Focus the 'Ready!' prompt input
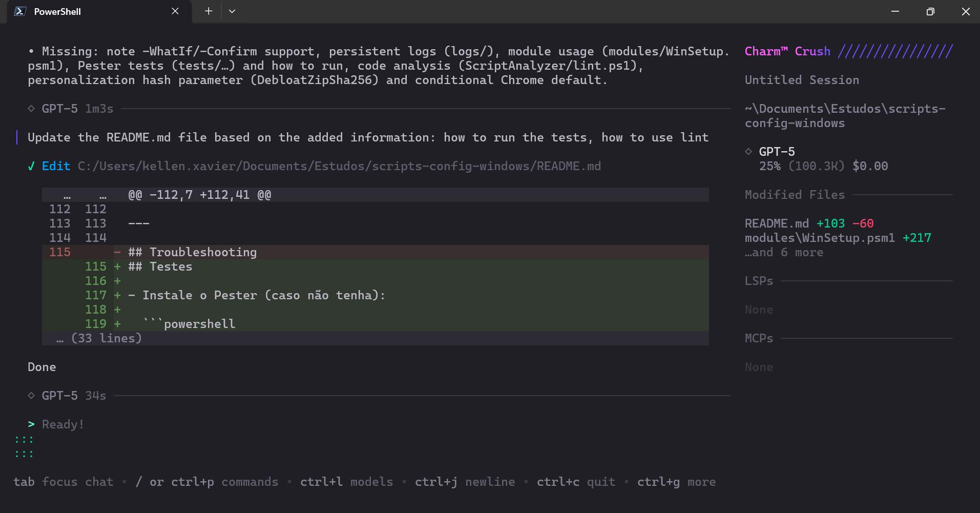 tap(63, 424)
